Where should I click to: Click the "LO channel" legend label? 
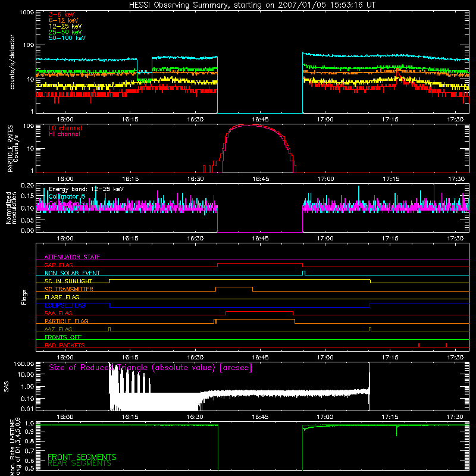[65, 128]
